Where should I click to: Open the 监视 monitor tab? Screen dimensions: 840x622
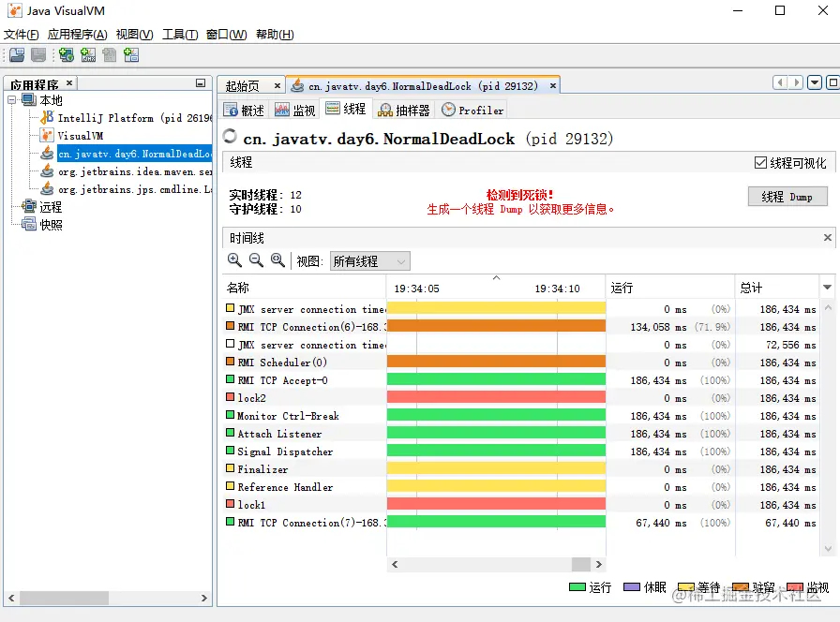[x=294, y=110]
